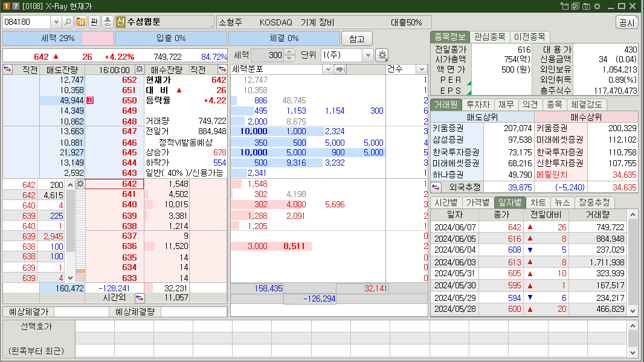
Task: Click the ask price 650 row
Action: click(x=115, y=100)
